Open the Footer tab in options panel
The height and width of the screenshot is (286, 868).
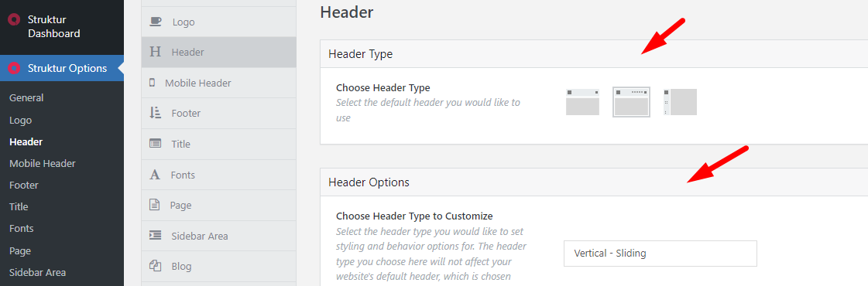click(x=218, y=113)
